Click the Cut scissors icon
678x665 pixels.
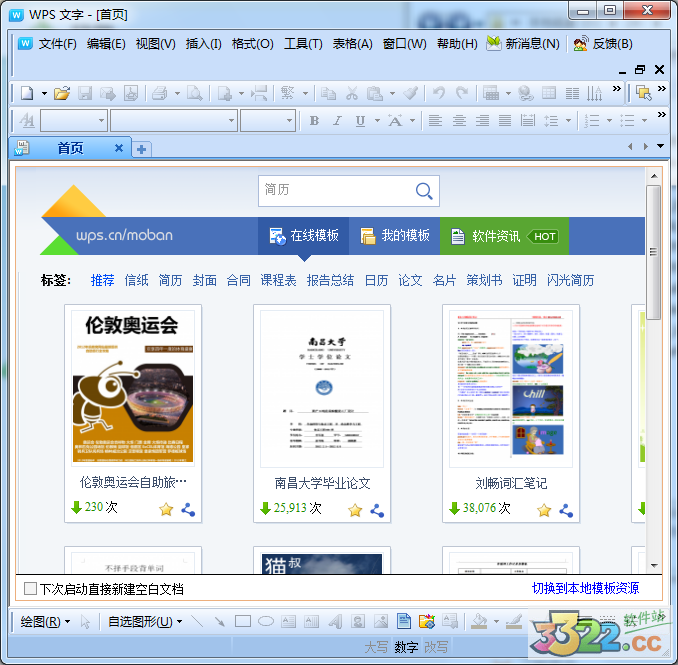352,93
